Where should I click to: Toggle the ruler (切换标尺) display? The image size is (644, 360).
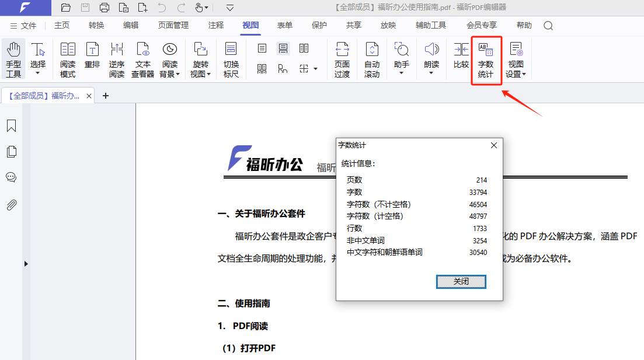click(x=231, y=60)
